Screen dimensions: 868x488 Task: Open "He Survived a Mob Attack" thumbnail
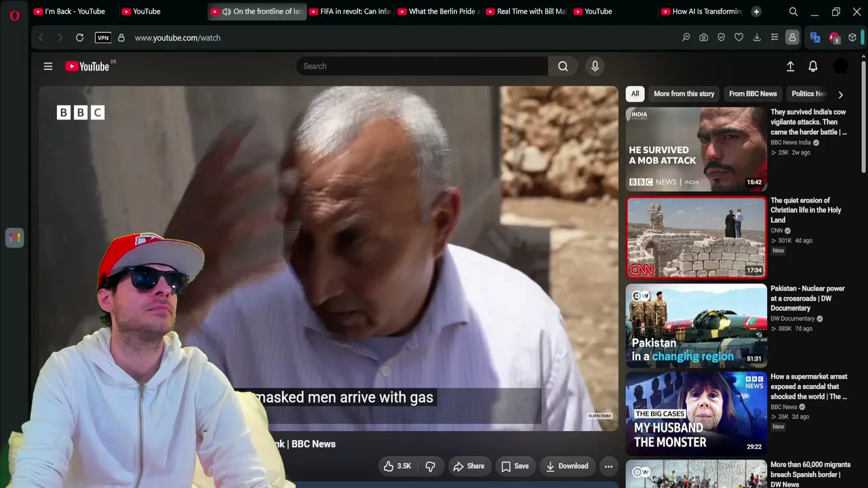coord(696,149)
